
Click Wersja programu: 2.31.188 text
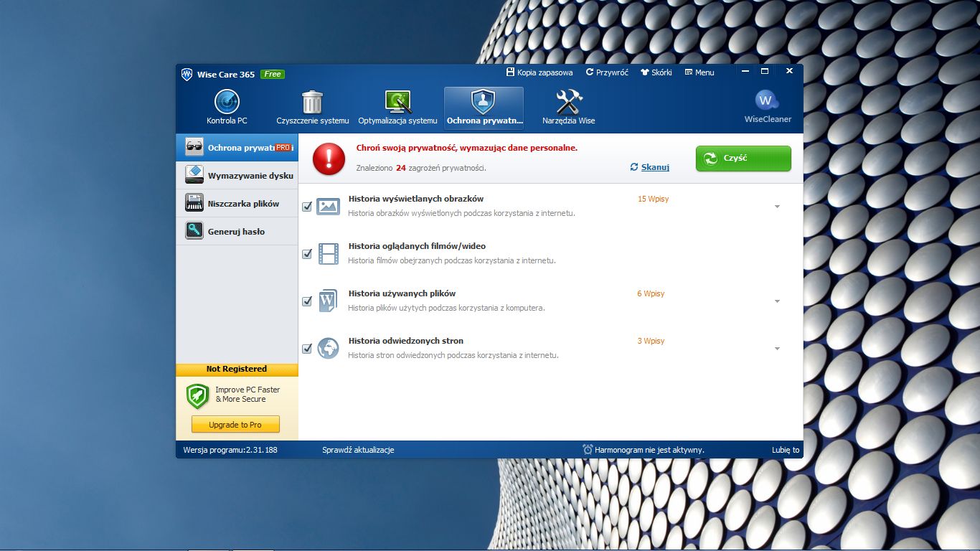click(230, 450)
